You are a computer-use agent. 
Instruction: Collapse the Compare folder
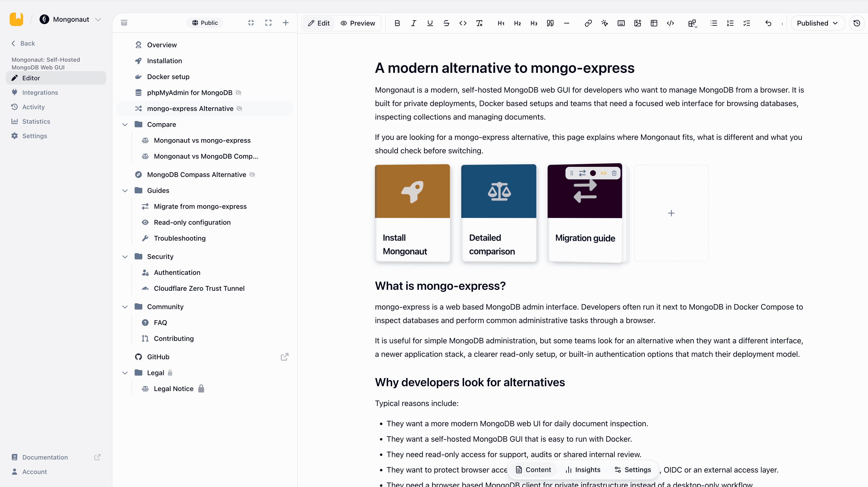coord(125,125)
